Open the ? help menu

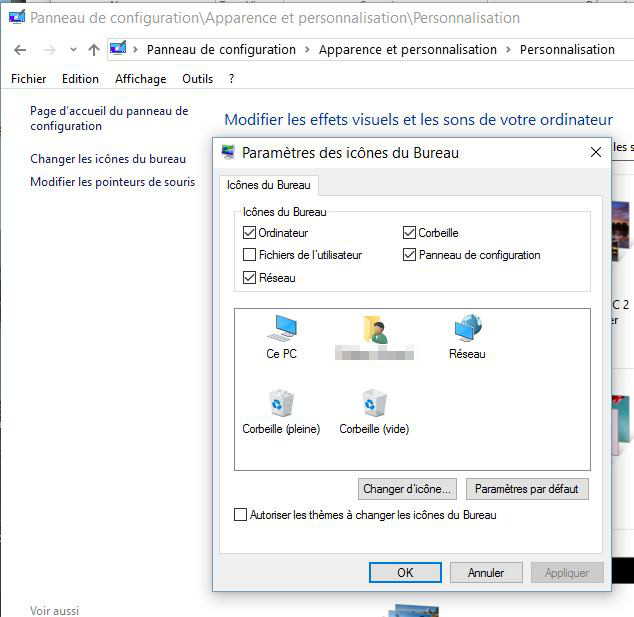pyautogui.click(x=231, y=79)
